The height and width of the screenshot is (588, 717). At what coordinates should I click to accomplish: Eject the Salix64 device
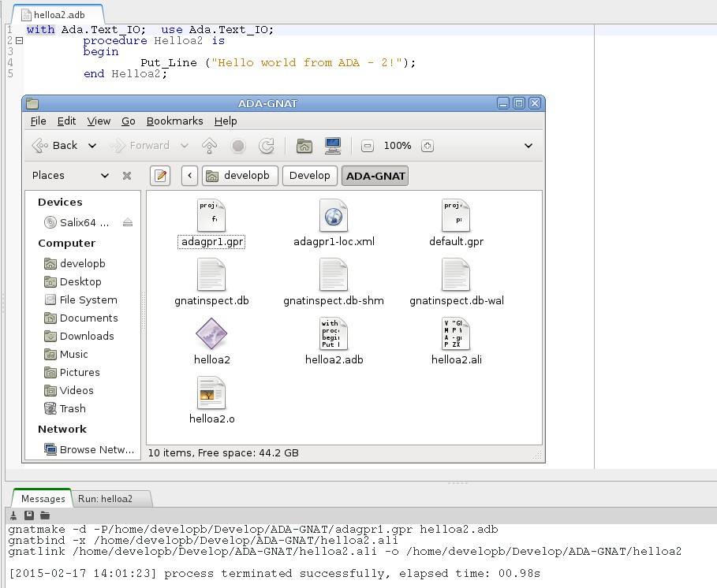coord(128,223)
